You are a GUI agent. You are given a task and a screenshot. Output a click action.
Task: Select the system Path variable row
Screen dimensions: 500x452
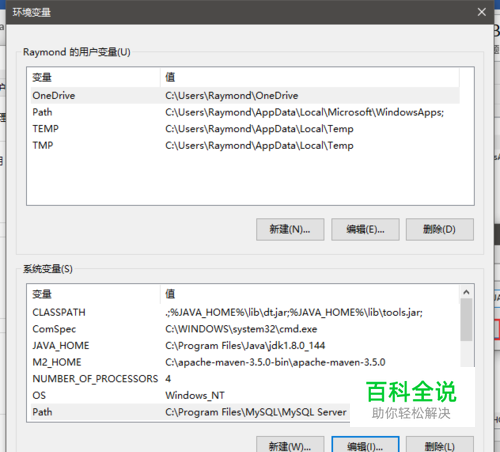[x=190, y=412]
